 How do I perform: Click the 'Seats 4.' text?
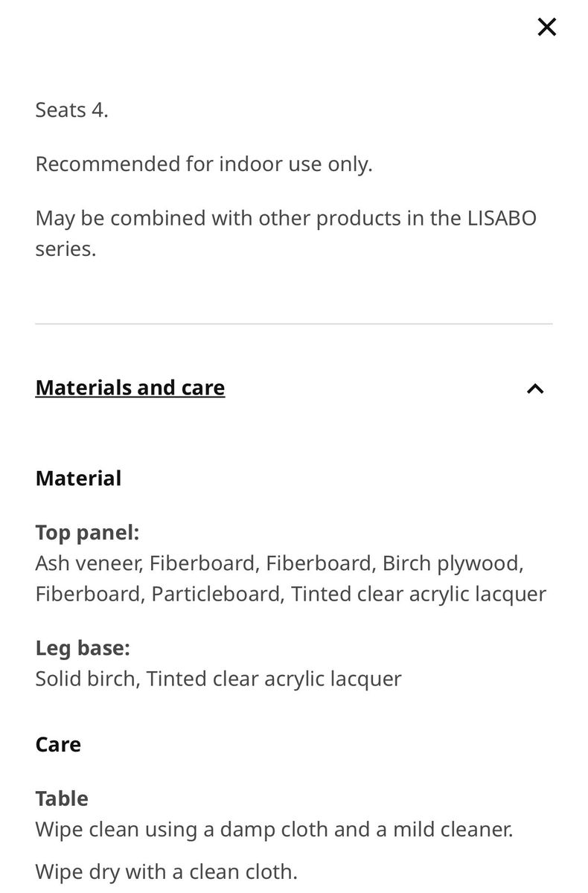click(71, 110)
